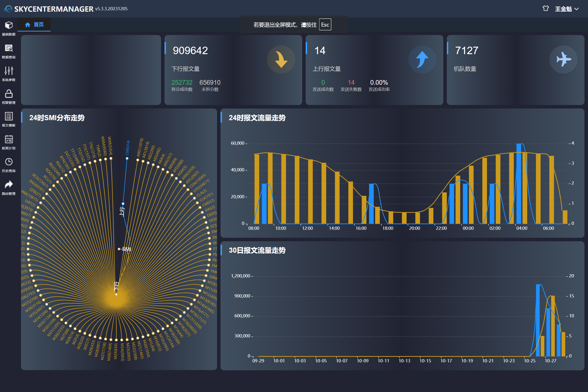This screenshot has width=588, height=392.
Task: Open the 报文模板 sidebar icon
Action: [x=9, y=116]
